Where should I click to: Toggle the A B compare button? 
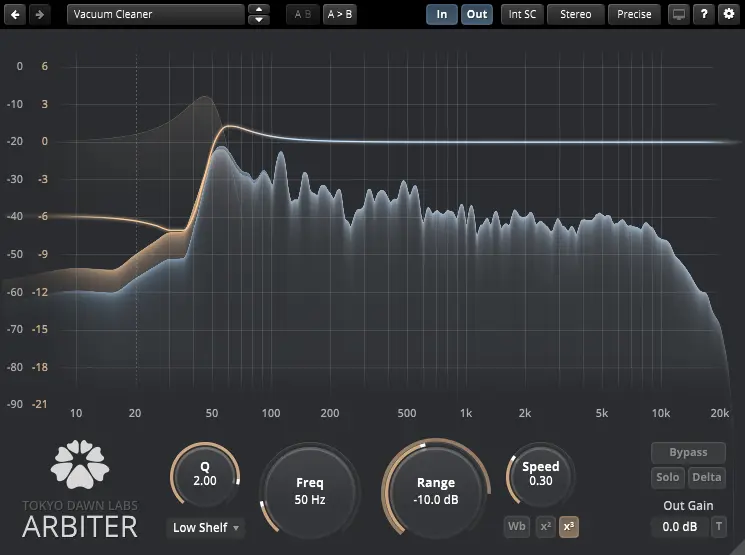point(303,14)
